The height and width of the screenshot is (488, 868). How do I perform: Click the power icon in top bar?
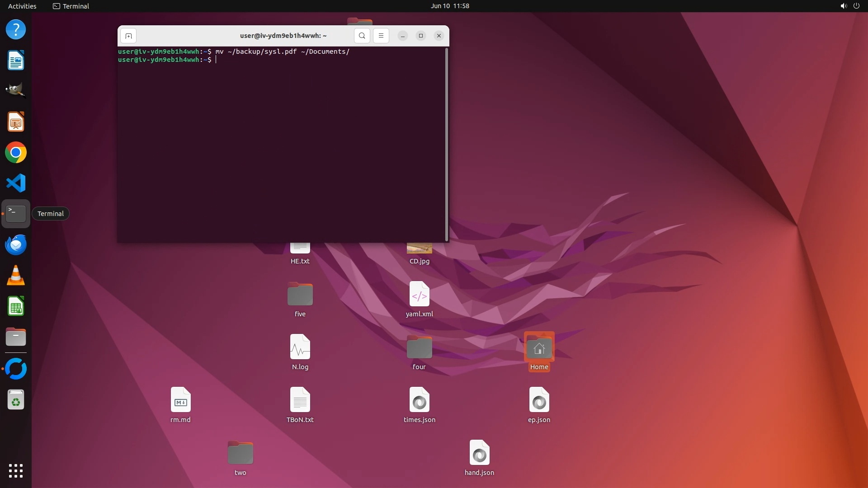pos(856,6)
